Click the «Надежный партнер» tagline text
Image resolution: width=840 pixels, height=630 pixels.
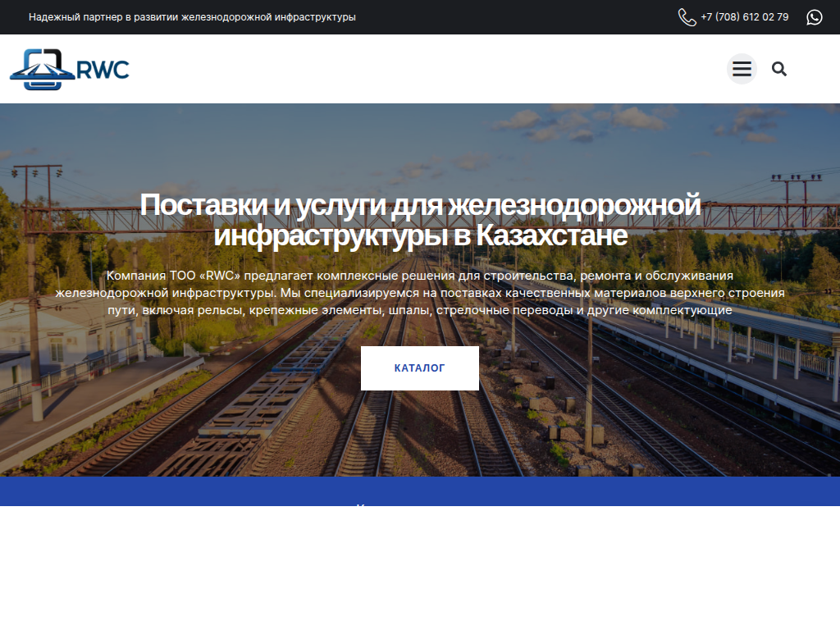pos(192,16)
